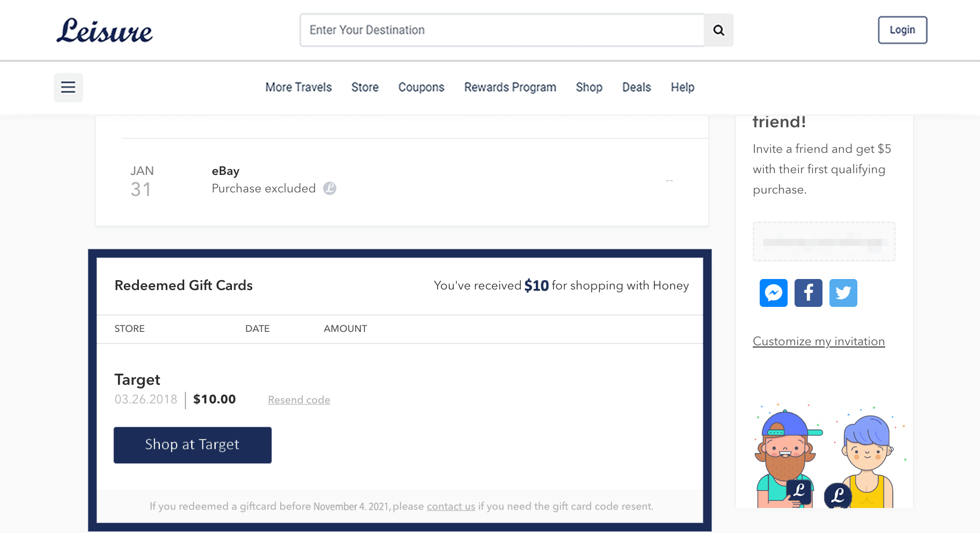Share invitation via Facebook icon
The image size is (980, 533).
coord(809,293)
